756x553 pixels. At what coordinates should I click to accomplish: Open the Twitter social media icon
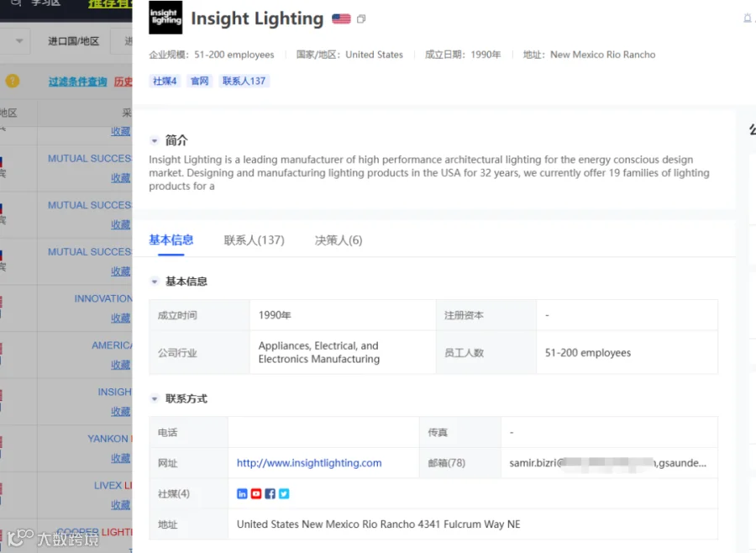click(284, 493)
